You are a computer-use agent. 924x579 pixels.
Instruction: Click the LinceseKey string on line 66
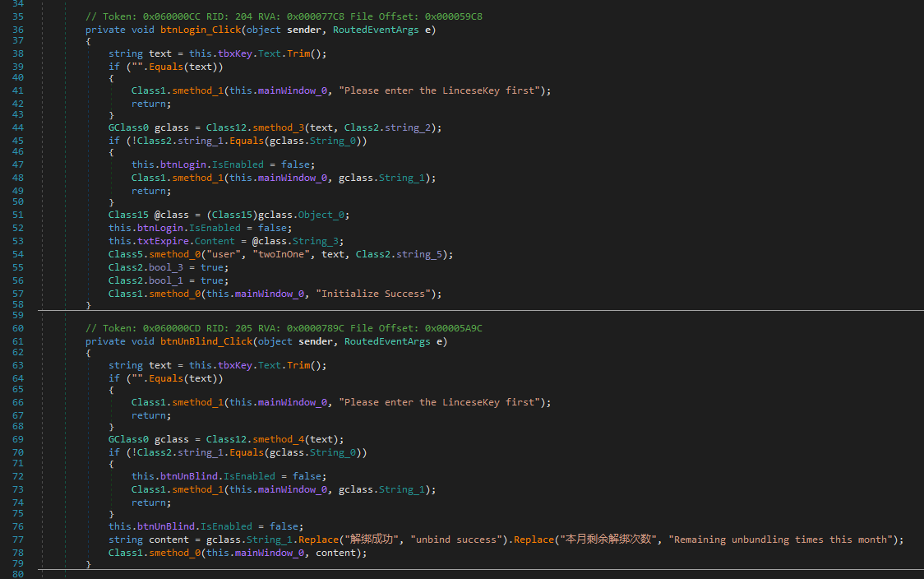tap(440, 403)
